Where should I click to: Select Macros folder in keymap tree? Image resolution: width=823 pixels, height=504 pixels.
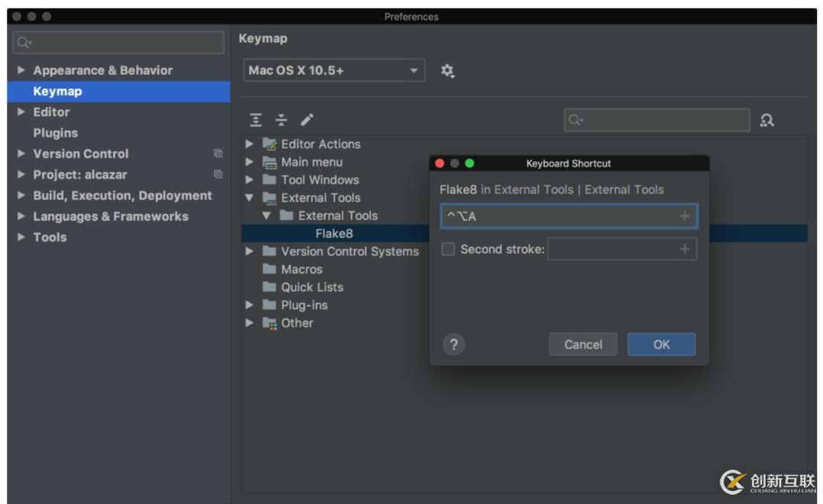point(301,270)
